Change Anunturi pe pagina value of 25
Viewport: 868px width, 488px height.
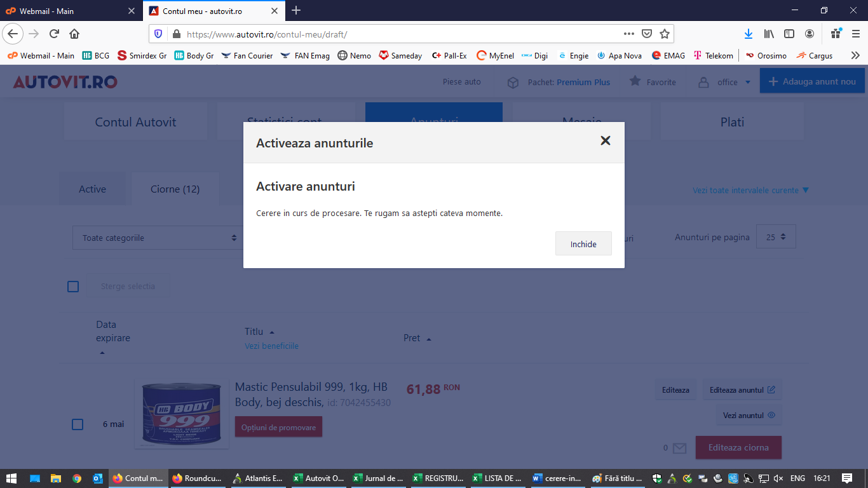775,237
